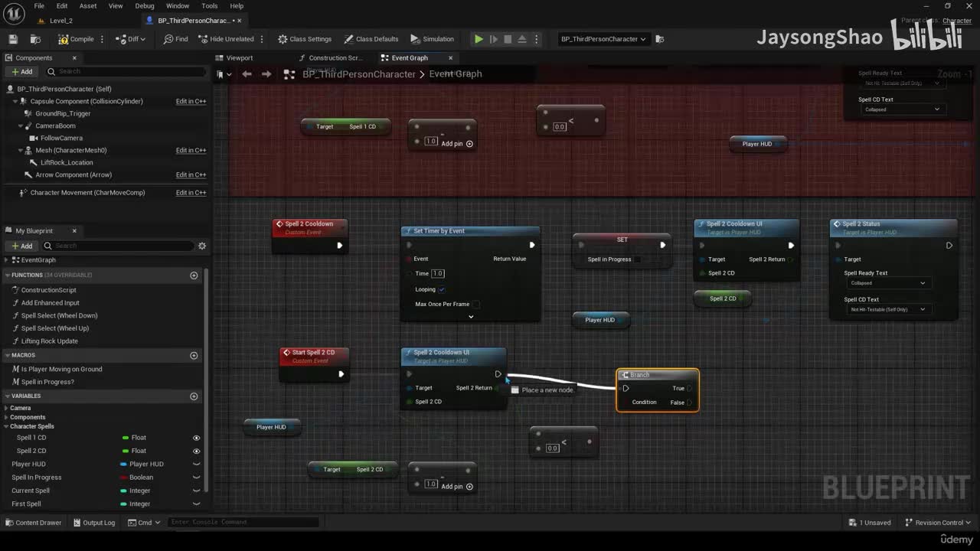The width and height of the screenshot is (980, 551).
Task: Open the Revision Control dropdown
Action: click(938, 523)
